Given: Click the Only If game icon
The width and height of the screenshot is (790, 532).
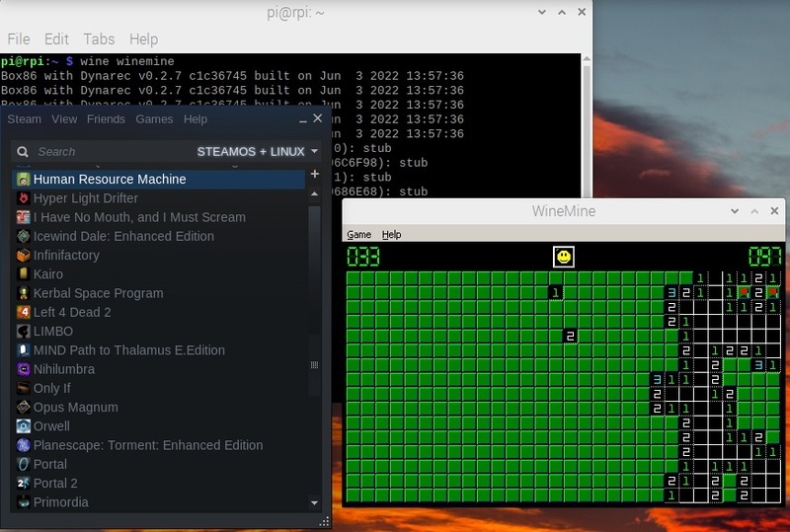Looking at the screenshot, I should coord(23,389).
